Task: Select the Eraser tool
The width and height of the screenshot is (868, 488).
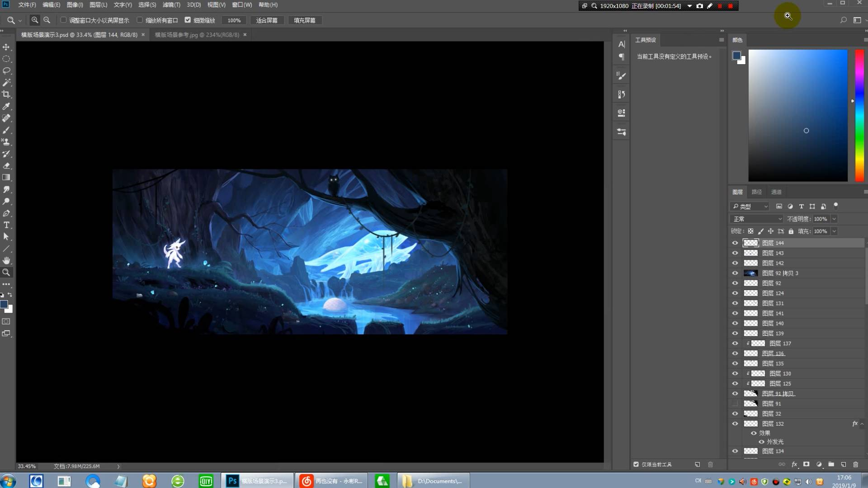Action: tap(6, 166)
